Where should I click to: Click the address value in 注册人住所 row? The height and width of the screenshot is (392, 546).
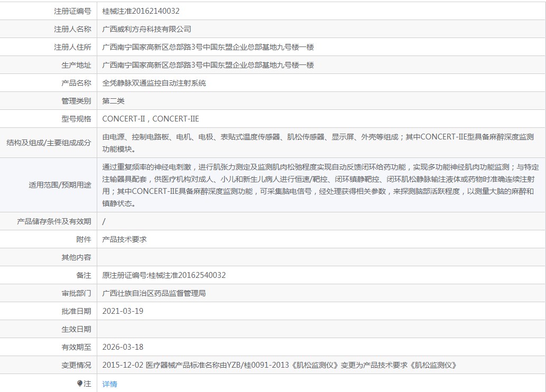(208, 47)
